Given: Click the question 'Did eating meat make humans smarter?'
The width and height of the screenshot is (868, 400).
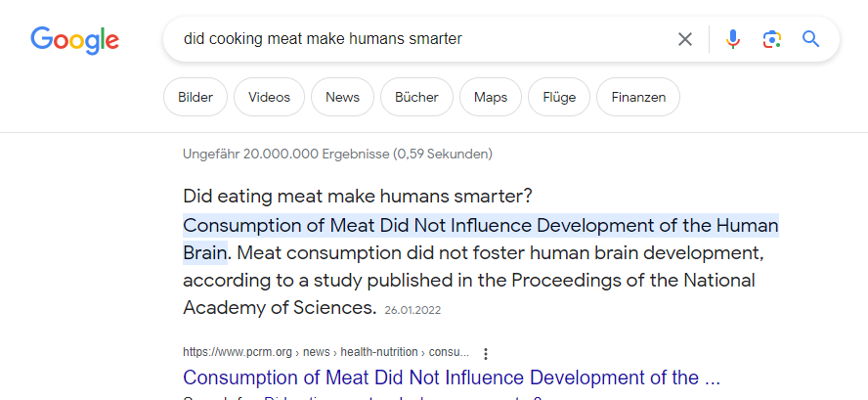Looking at the screenshot, I should pos(357,196).
